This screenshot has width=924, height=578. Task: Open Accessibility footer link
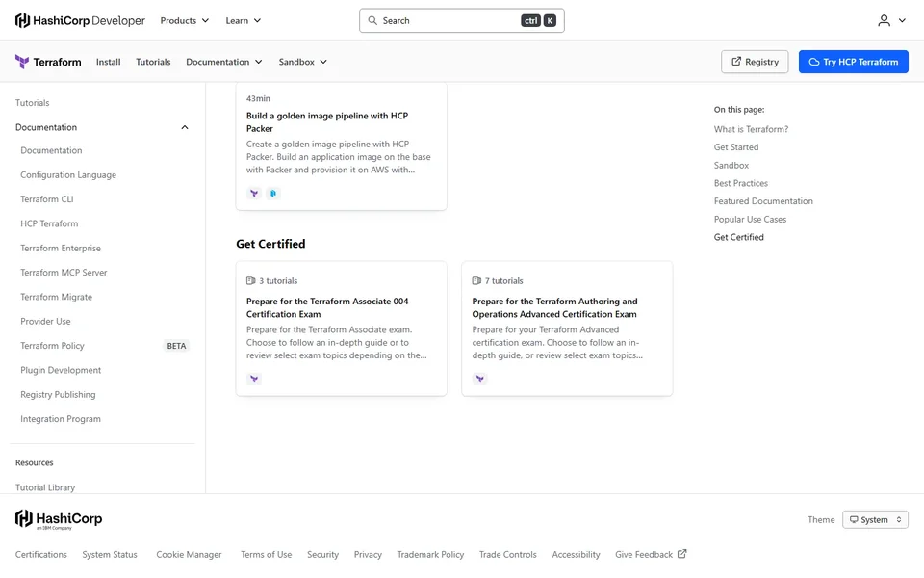577,555
